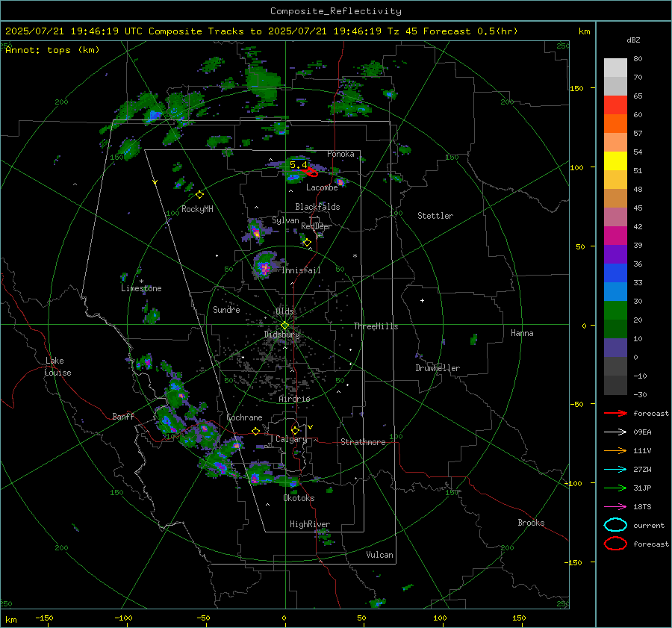Click the Drumheller city label

pyautogui.click(x=438, y=368)
